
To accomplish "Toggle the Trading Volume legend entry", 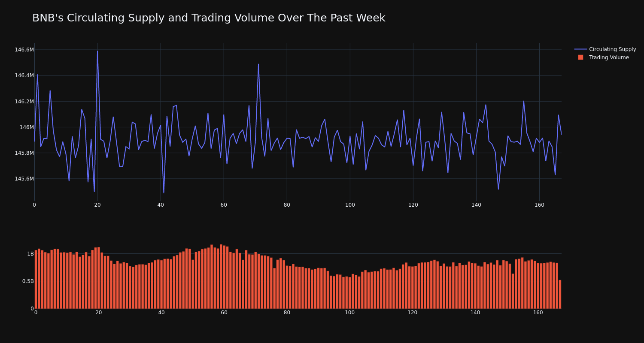I will 605,57.
